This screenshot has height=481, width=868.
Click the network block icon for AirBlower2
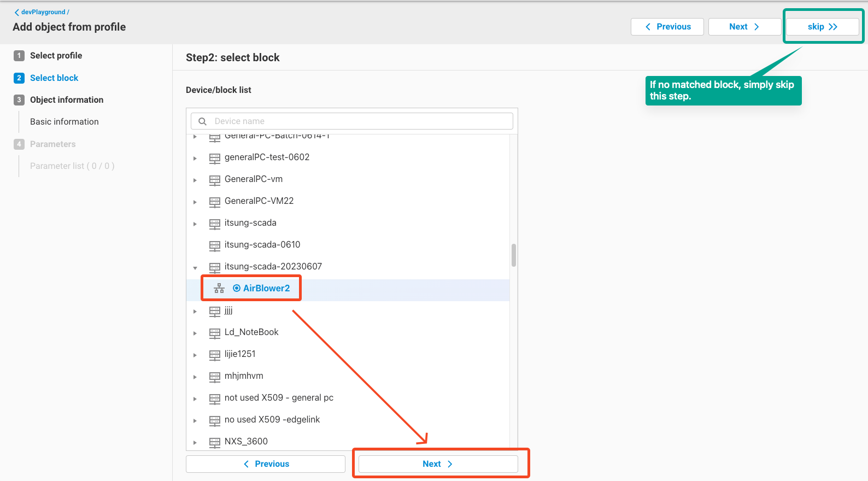coord(219,289)
